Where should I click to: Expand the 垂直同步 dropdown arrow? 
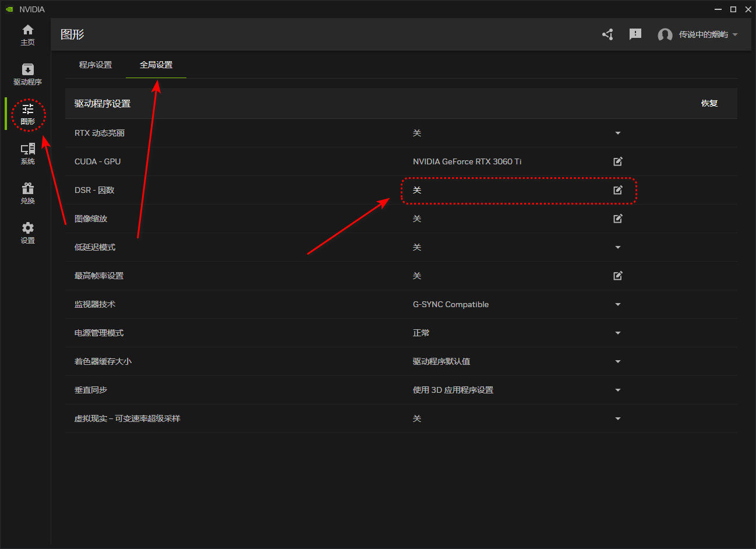point(618,390)
